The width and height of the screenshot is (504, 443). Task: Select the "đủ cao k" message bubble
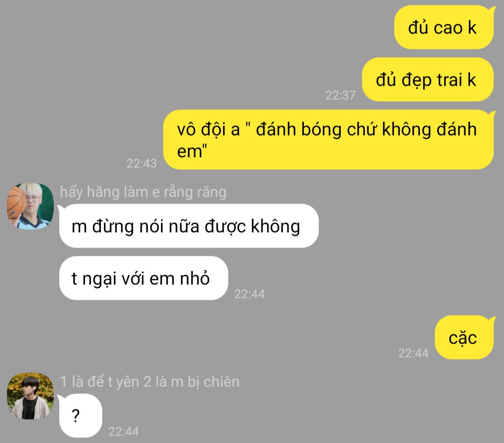pyautogui.click(x=444, y=28)
